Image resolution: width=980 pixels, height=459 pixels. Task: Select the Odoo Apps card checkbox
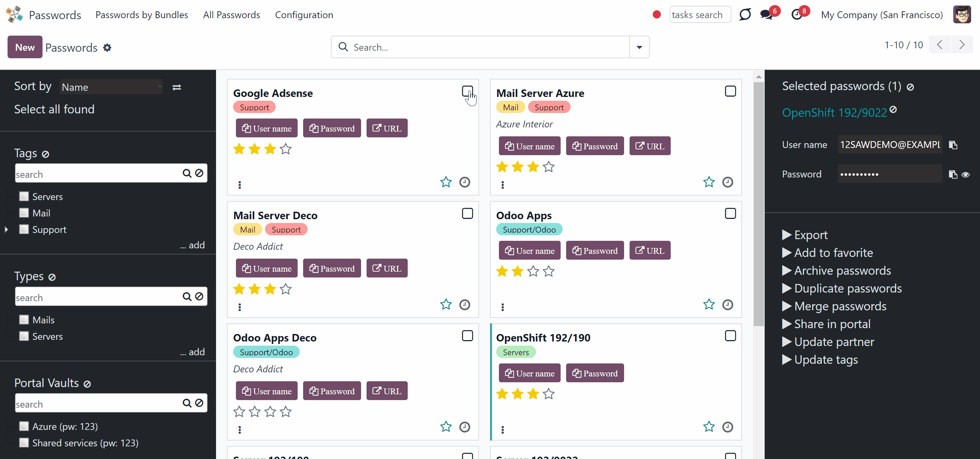click(x=730, y=213)
